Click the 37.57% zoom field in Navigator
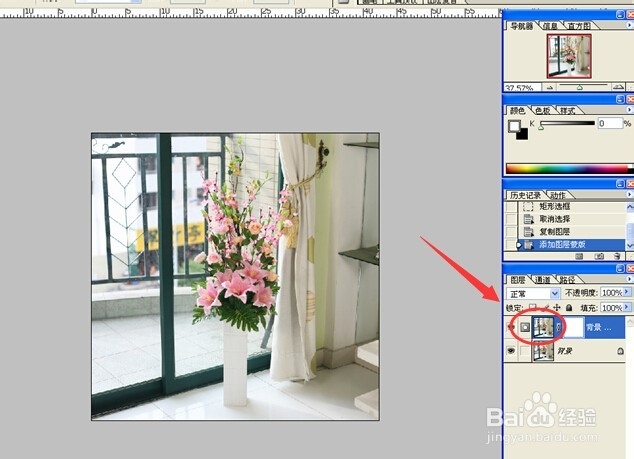634x459 pixels. coord(522,87)
